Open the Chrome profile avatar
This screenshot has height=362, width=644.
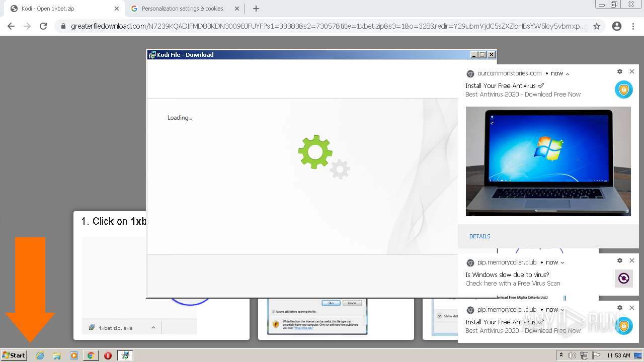coord(617,26)
